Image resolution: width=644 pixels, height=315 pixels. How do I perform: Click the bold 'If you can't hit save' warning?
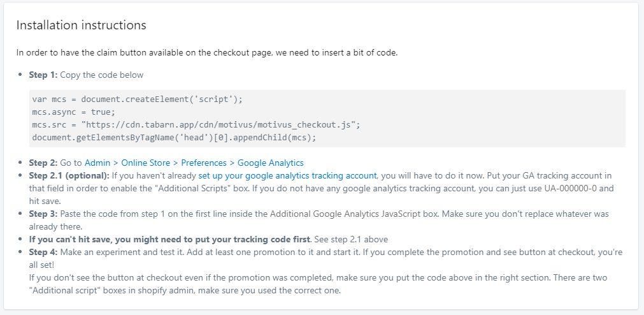(169, 239)
